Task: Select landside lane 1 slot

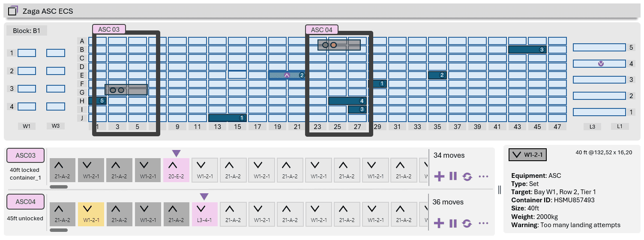Action: point(599,112)
